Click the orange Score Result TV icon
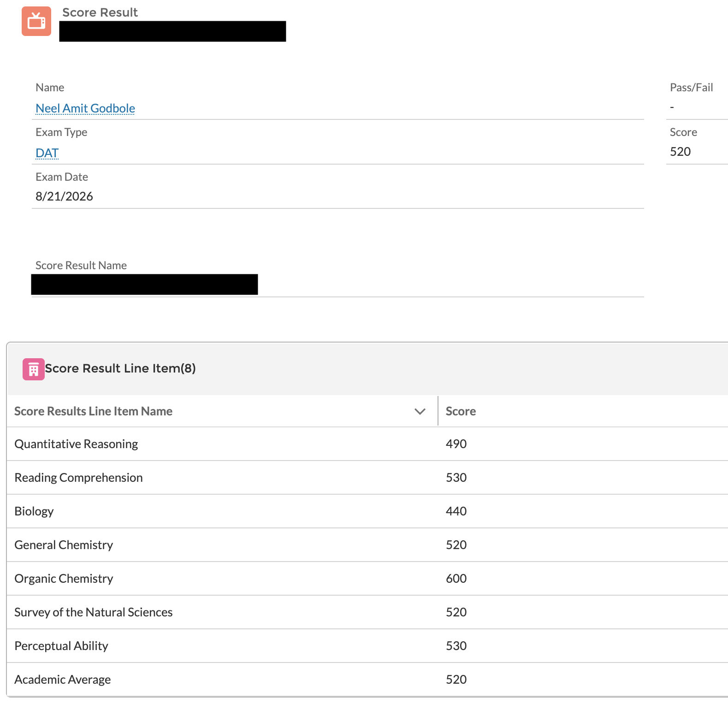 36,21
